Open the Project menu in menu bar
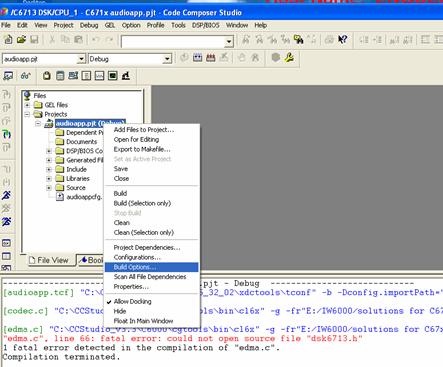Screen dimensions: 443x367 tap(63, 25)
